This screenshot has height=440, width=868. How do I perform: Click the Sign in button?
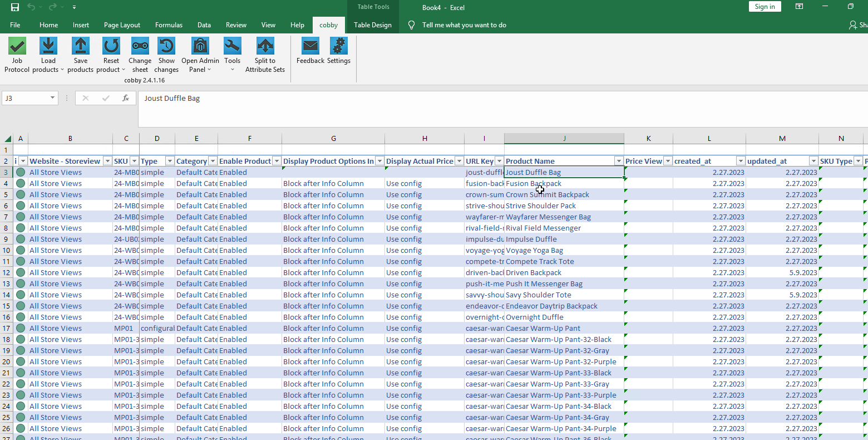coord(765,7)
